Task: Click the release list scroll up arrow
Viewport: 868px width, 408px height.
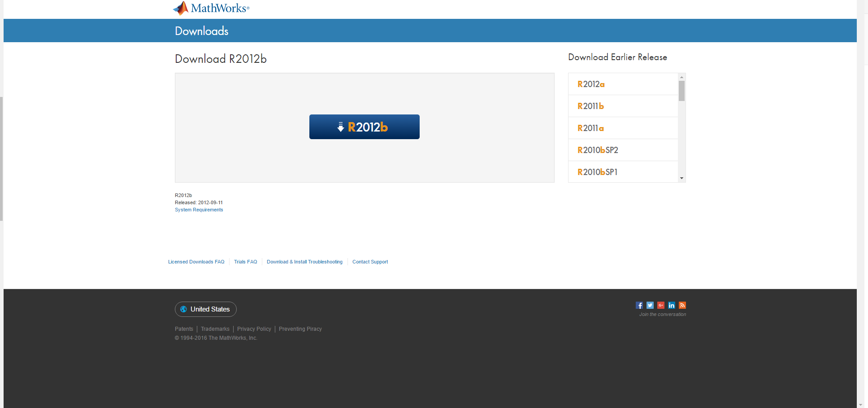Action: tap(681, 77)
